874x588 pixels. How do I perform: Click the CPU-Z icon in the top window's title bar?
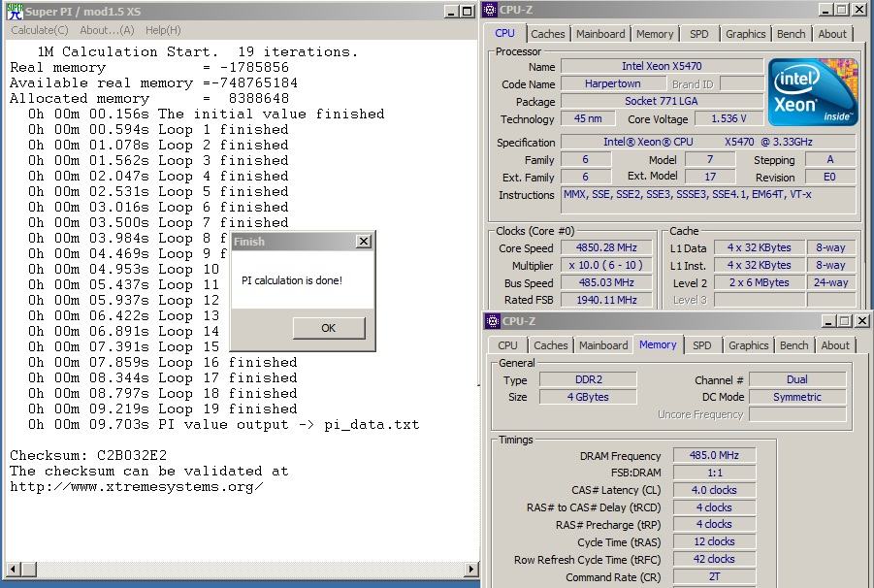point(490,10)
